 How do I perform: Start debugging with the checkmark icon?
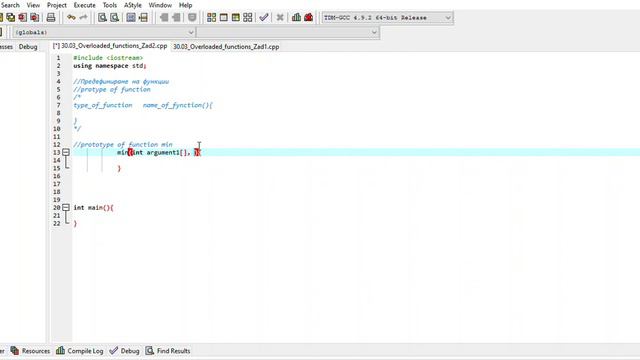pos(264,17)
